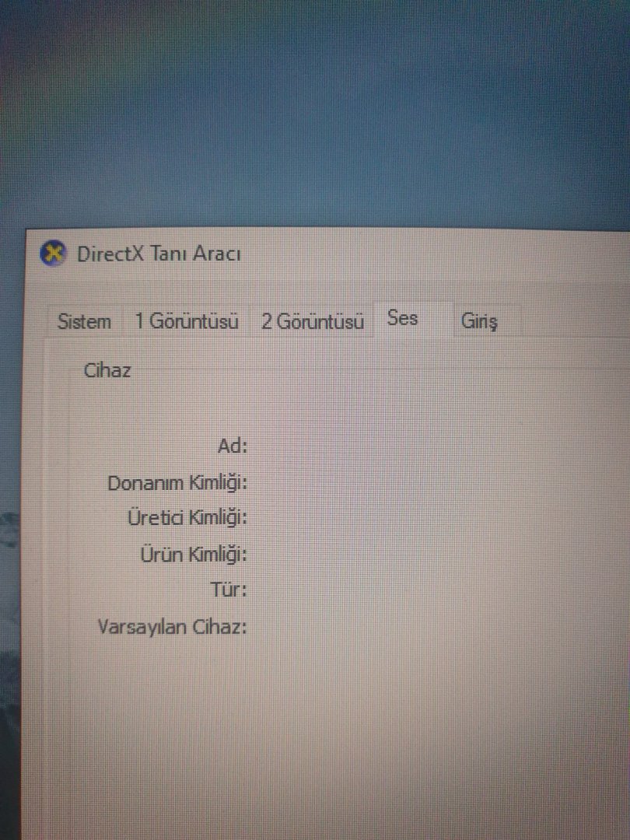The height and width of the screenshot is (840, 630).
Task: Click the Cihaz group label
Action: [x=107, y=370]
